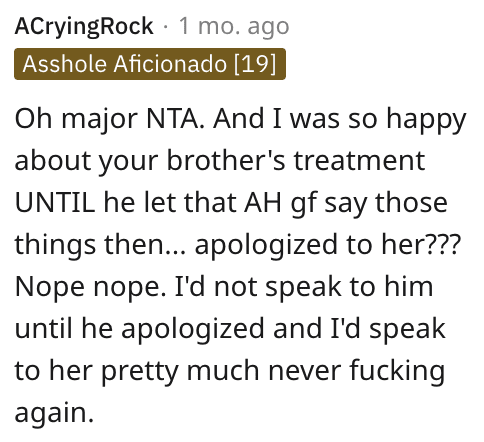This screenshot has height=442, width=484.
Task: Click the word 'treatment' in the comment
Action: tap(359, 161)
